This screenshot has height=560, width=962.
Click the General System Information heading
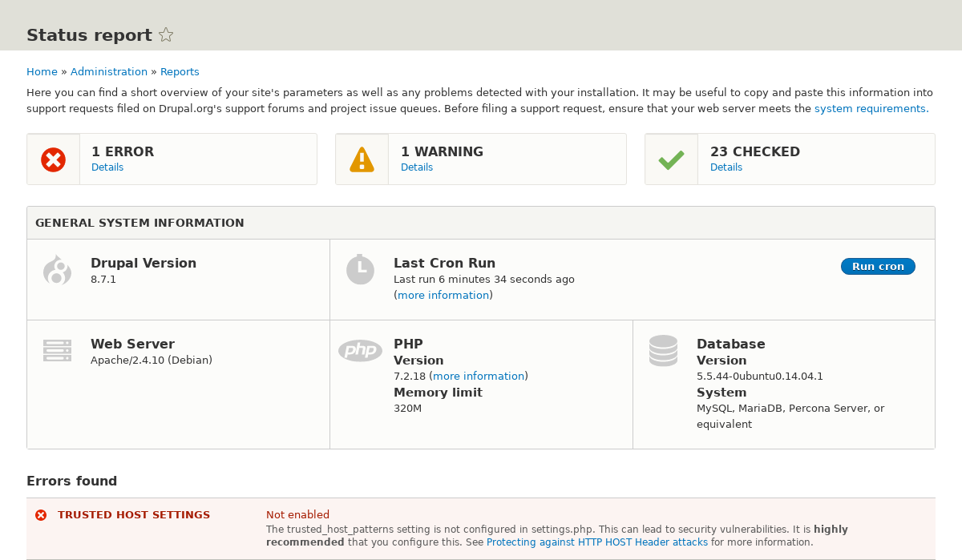[x=139, y=223]
